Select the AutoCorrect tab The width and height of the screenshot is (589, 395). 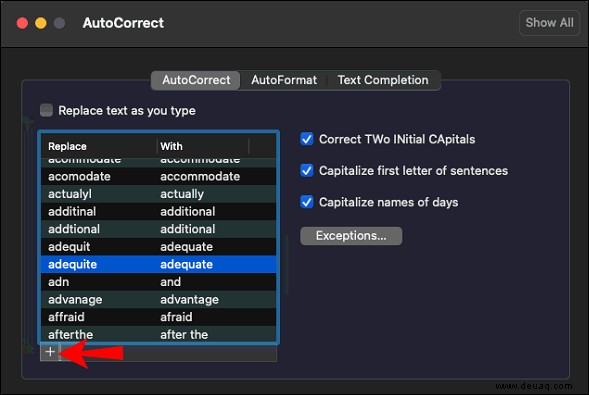[x=196, y=80]
